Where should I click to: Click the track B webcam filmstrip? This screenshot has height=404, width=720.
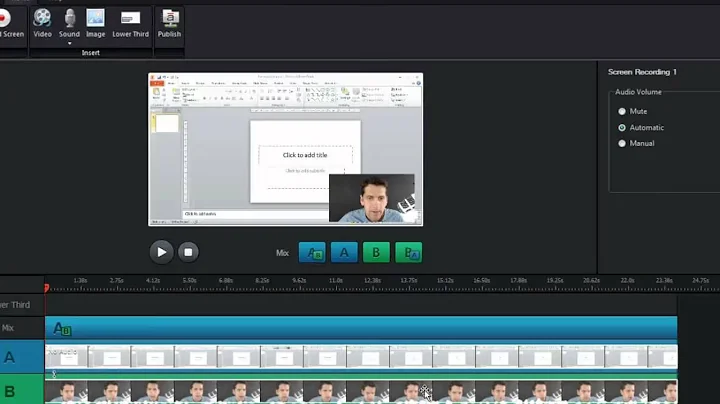coord(361,392)
